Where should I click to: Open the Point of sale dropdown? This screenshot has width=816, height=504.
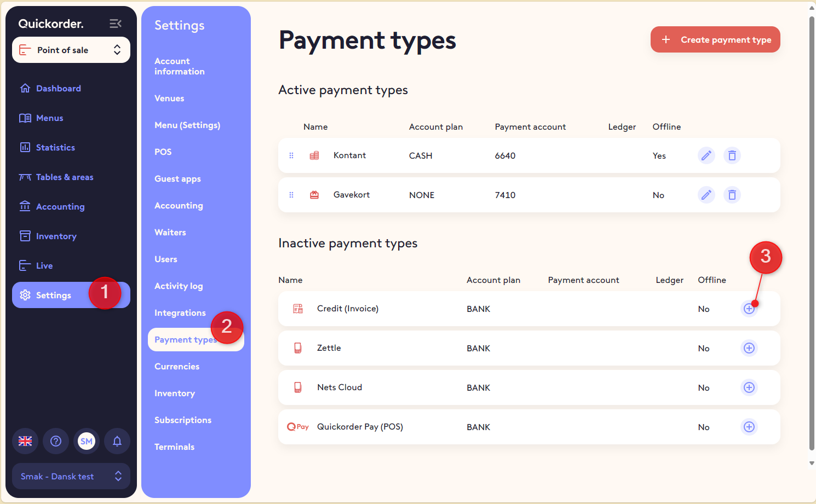coord(71,50)
